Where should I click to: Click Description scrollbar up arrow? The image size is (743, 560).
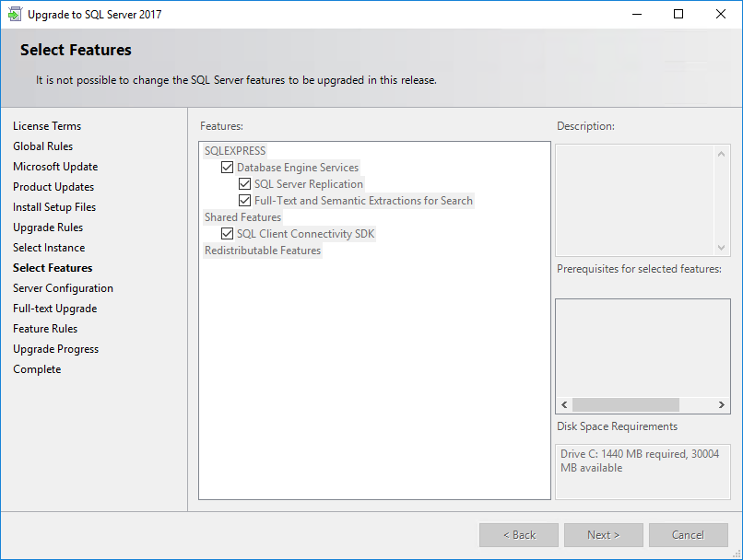click(x=721, y=154)
